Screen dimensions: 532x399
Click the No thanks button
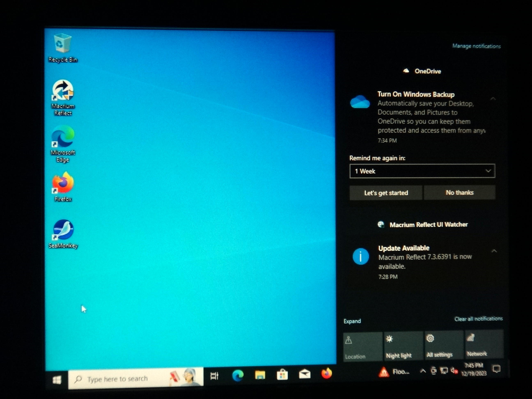click(460, 192)
